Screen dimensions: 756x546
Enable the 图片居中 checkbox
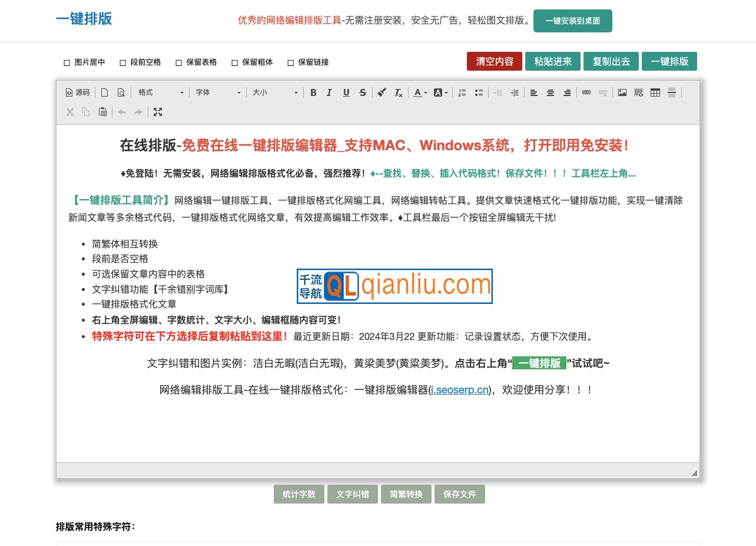67,62
